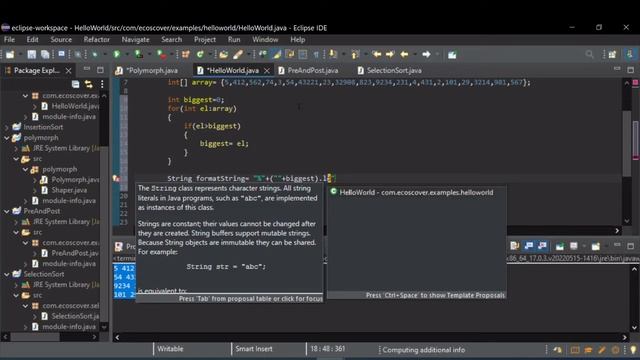Go to Previous Annotation arrow icon
640x360 pixels.
click(356, 54)
